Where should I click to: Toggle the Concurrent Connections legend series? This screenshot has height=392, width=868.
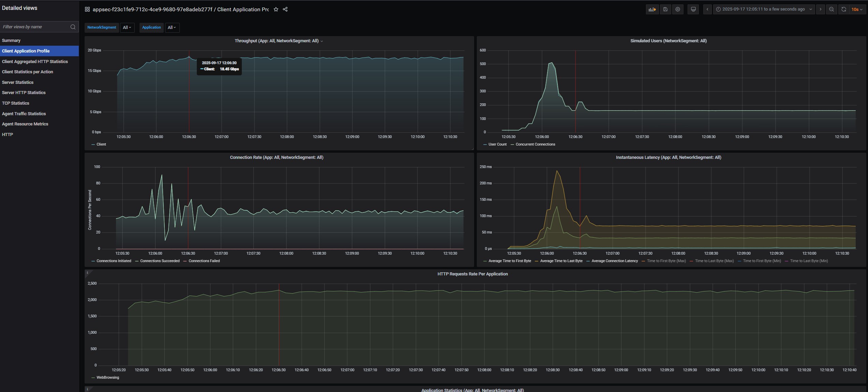click(535, 145)
